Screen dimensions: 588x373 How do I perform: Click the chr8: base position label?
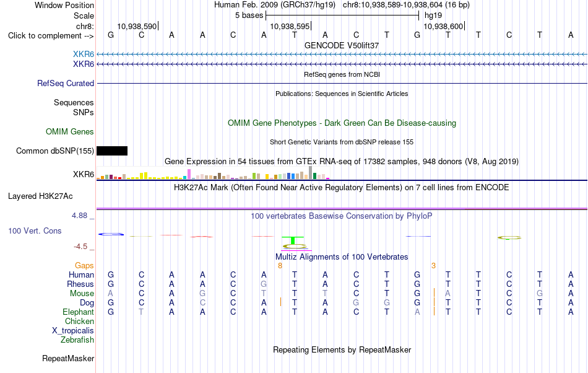click(85, 26)
